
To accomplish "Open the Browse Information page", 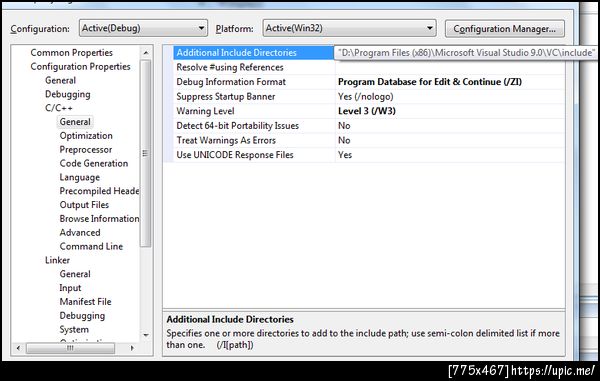I will [x=99, y=218].
